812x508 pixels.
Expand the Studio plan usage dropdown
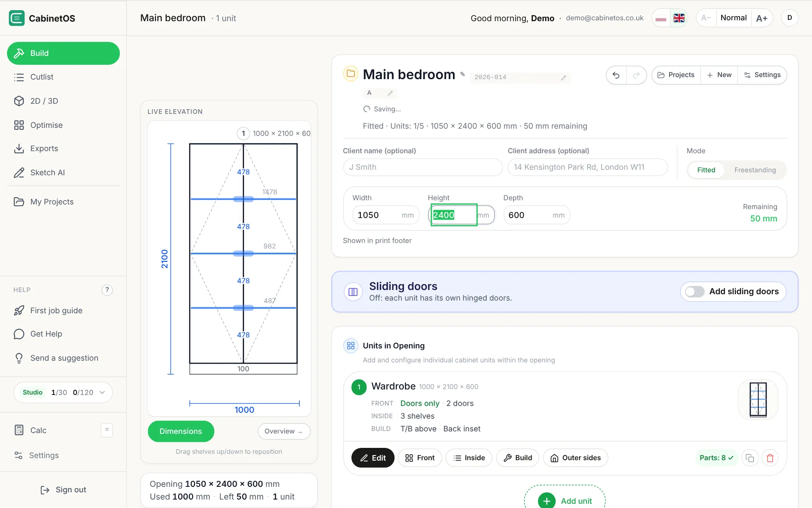(63, 392)
